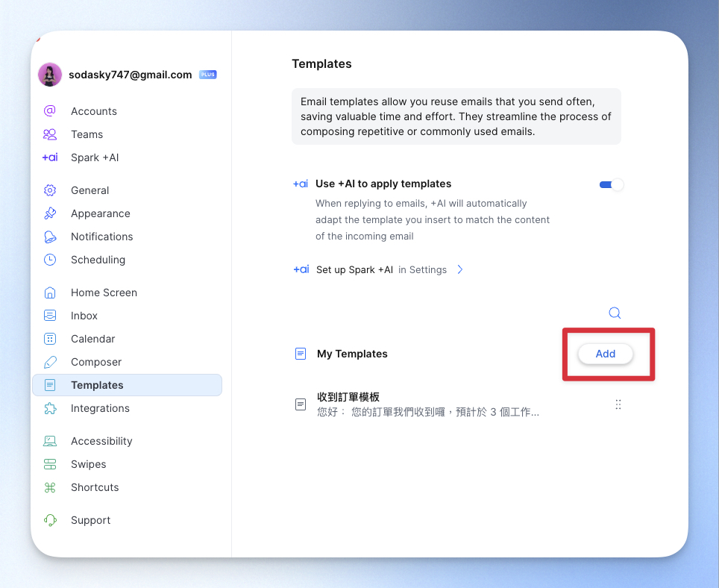Click the profile avatar picture
Viewport: 719px width, 588px height.
pyautogui.click(x=50, y=75)
